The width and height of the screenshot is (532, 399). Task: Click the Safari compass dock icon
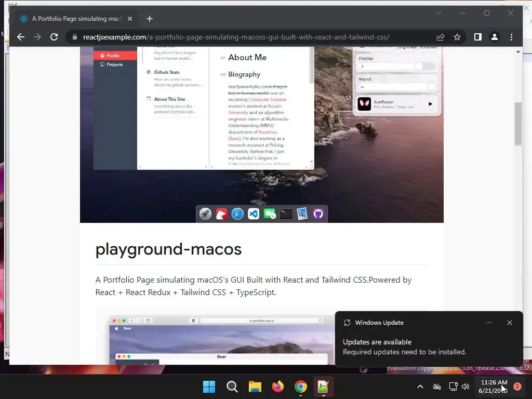tap(237, 214)
